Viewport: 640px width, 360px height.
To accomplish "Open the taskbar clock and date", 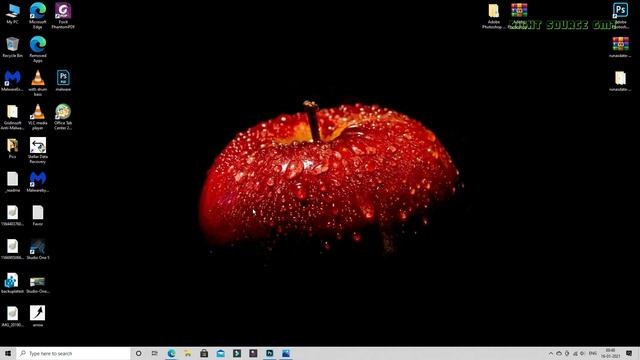I will [x=611, y=353].
